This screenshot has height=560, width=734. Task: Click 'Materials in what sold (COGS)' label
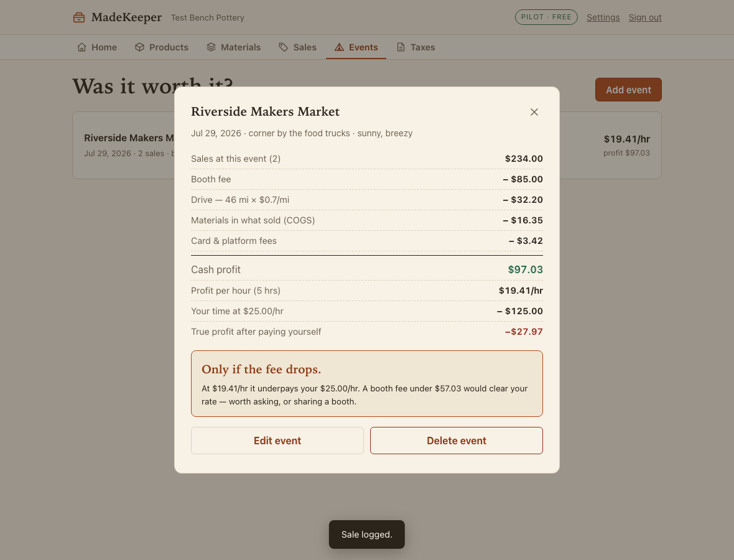pos(253,220)
